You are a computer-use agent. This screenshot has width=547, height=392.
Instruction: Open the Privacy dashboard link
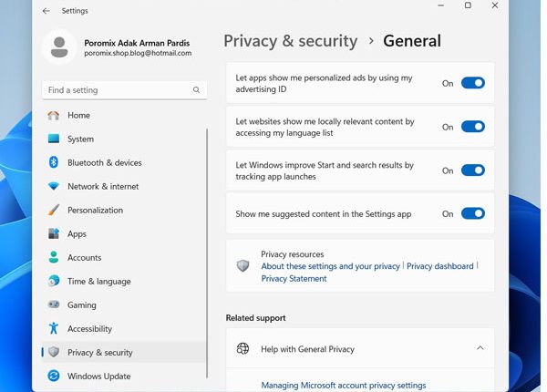pos(440,266)
